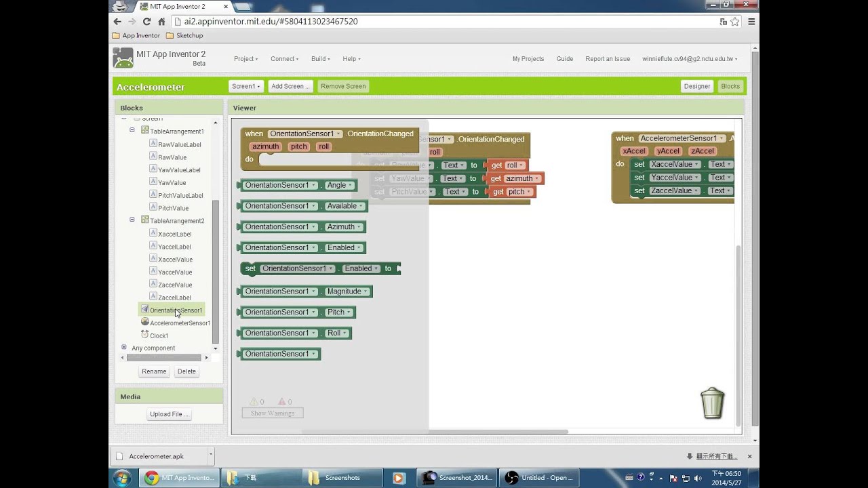Click Clock1 component icon in tree
The width and height of the screenshot is (868, 488).
pos(144,334)
